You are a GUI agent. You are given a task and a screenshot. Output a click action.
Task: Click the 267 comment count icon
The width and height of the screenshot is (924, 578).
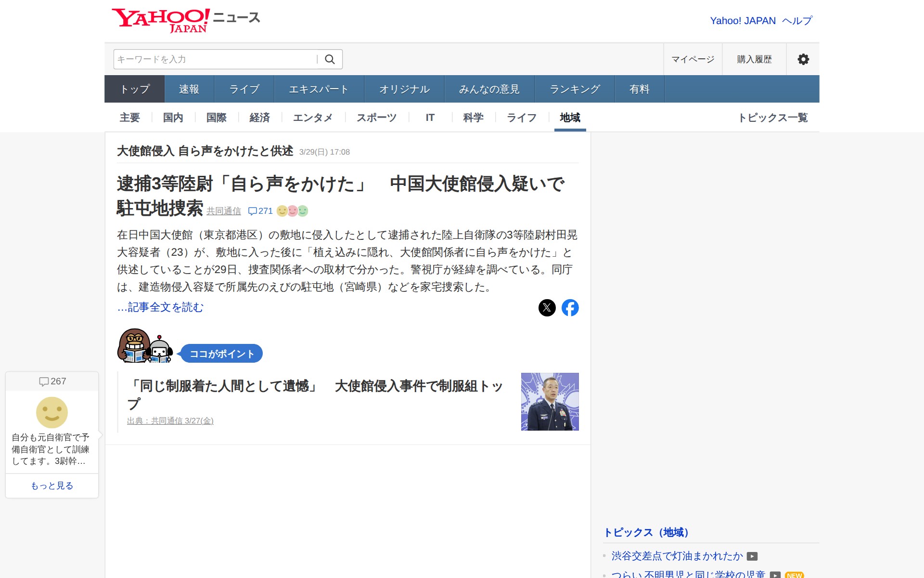tap(44, 381)
